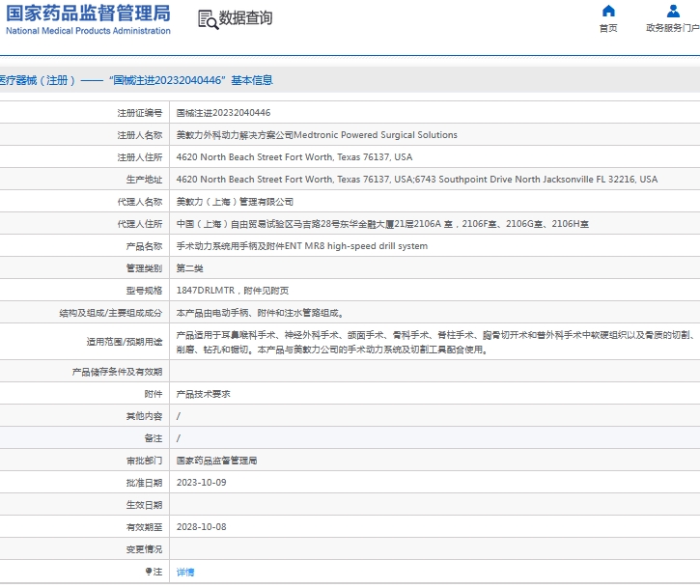700x588 pixels.
Task: Click the 有效期至 row label
Action: (x=144, y=527)
